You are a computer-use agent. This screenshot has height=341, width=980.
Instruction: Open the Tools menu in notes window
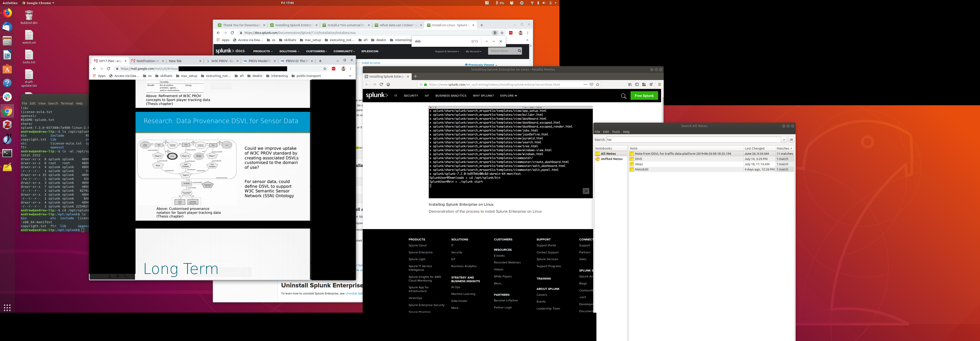point(616,132)
